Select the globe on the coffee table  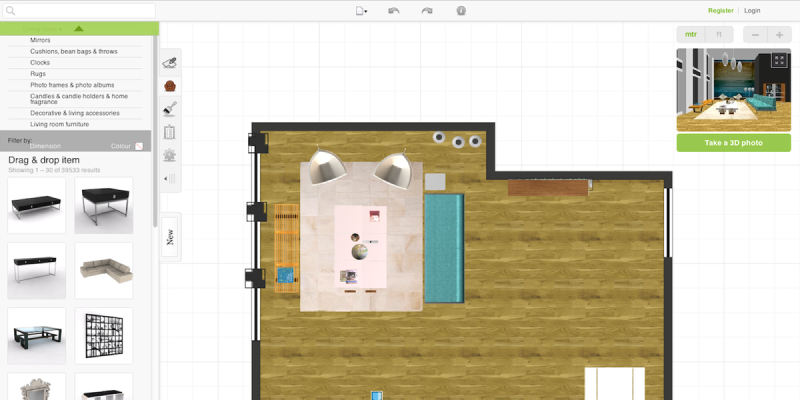coord(359,251)
